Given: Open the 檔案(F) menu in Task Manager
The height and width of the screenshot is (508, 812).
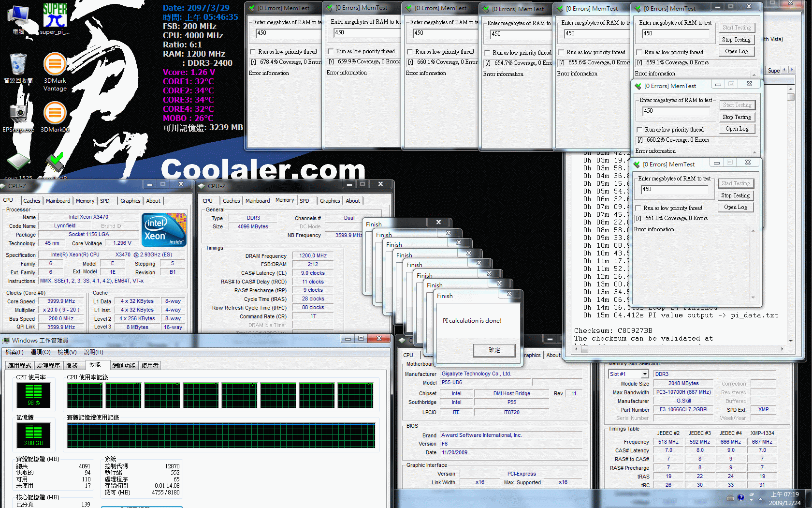Looking at the screenshot, I should [x=14, y=352].
